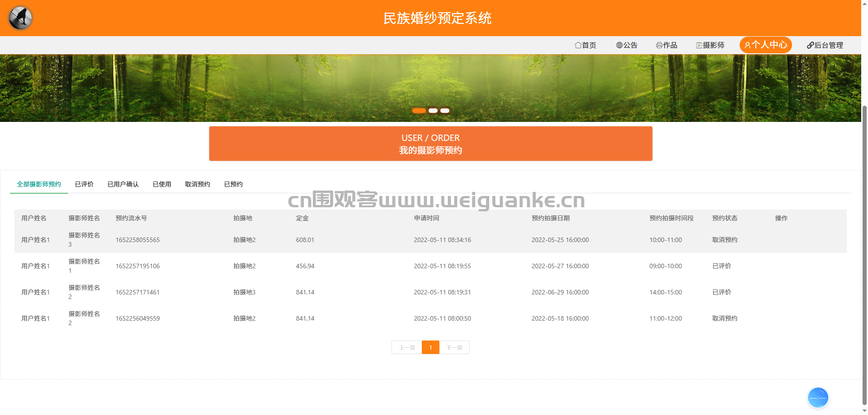Go to the 作品 works page
868x415 pixels.
(666, 45)
